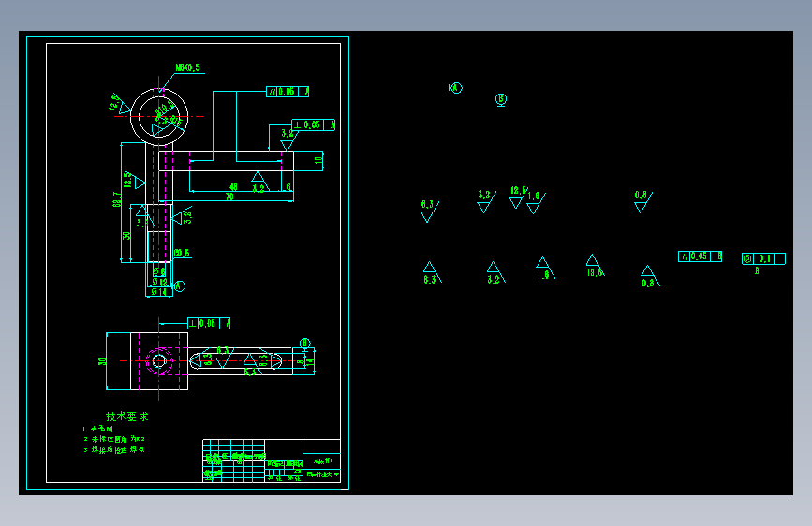Select the upright-triangle 1.6 roughness symbol
Screen dimensions: 812x526
click(545, 269)
